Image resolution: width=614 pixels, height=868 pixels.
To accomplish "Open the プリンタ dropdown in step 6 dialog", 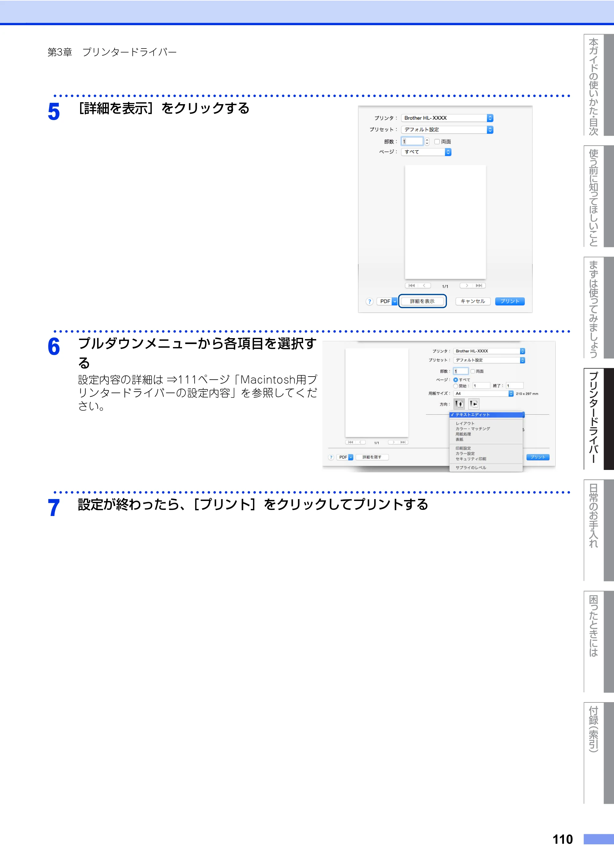I will [489, 351].
